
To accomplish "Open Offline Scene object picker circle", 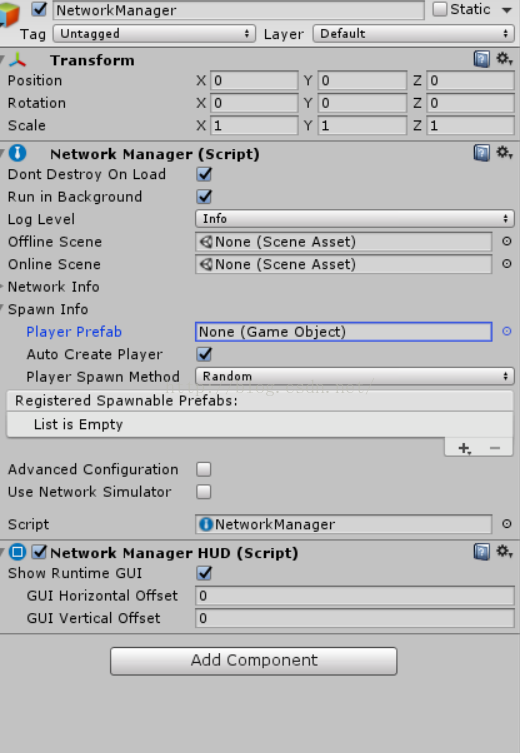I will (507, 241).
